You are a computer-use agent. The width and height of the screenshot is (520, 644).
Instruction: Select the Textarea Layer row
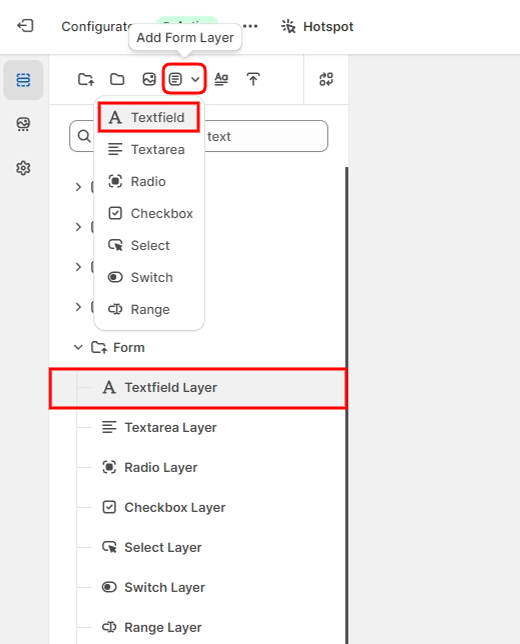pyautogui.click(x=197, y=428)
